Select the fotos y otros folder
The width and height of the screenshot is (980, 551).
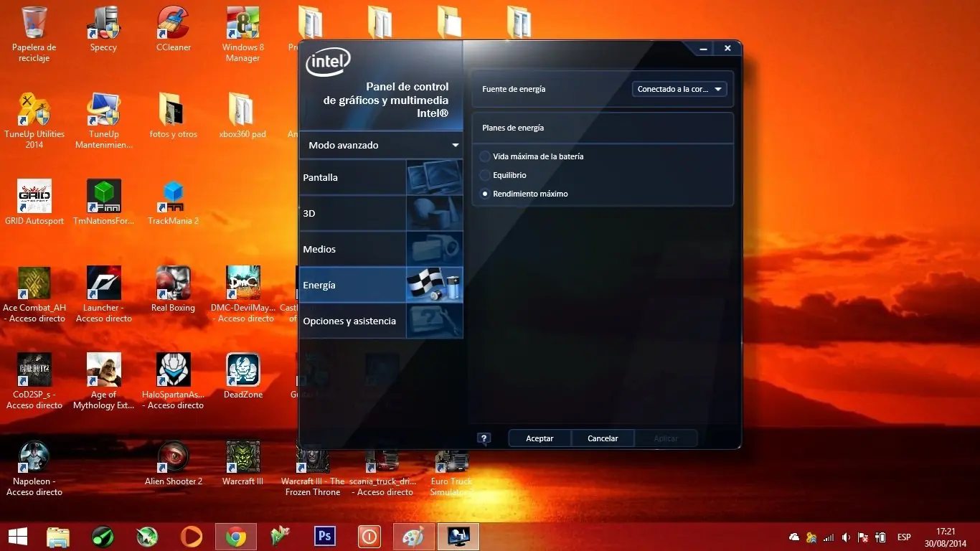pos(174,116)
